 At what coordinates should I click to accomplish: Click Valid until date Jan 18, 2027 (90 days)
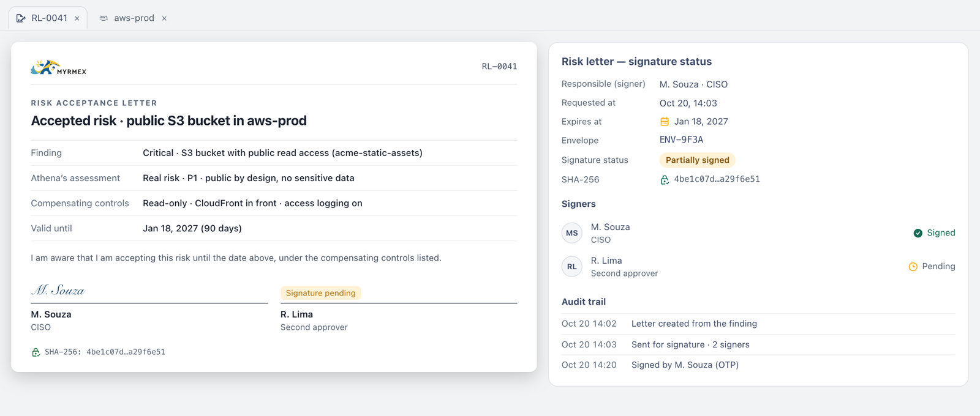click(192, 228)
